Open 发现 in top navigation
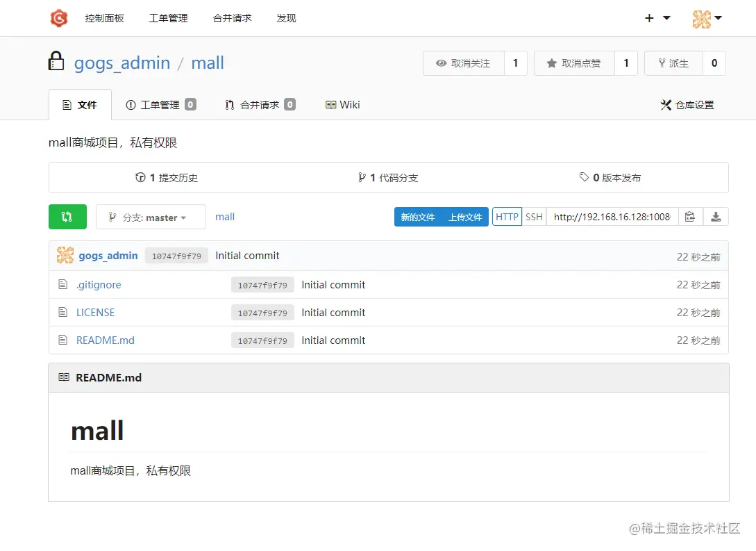Screen dimensions: 756x551 coord(286,18)
